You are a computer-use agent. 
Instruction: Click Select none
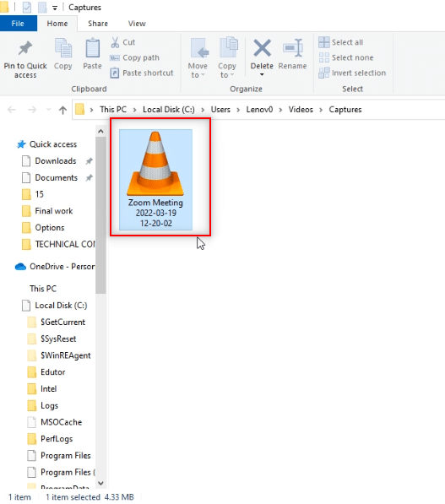(346, 58)
